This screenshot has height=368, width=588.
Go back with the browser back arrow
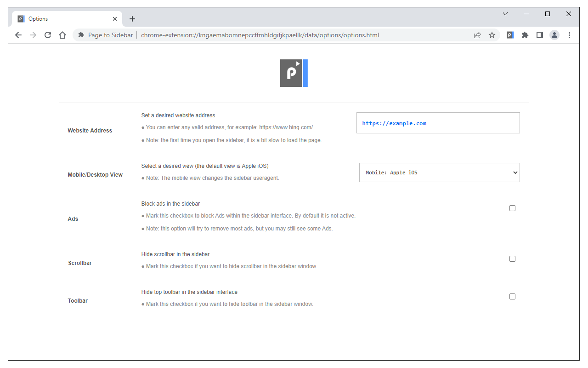[x=18, y=35]
